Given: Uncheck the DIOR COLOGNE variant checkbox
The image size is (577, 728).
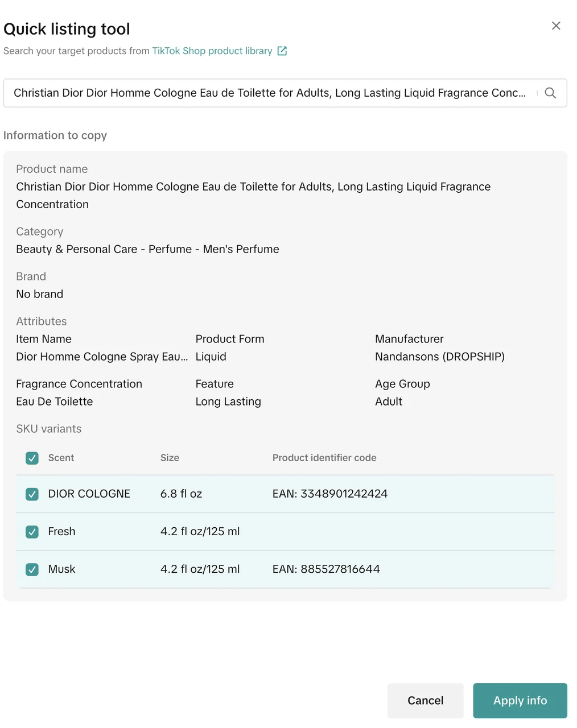Looking at the screenshot, I should click(32, 494).
